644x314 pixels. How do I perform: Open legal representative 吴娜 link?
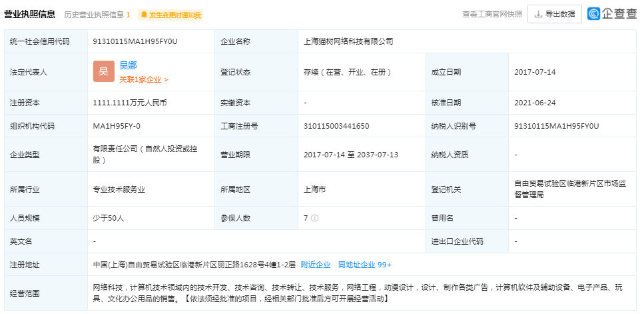(128, 65)
